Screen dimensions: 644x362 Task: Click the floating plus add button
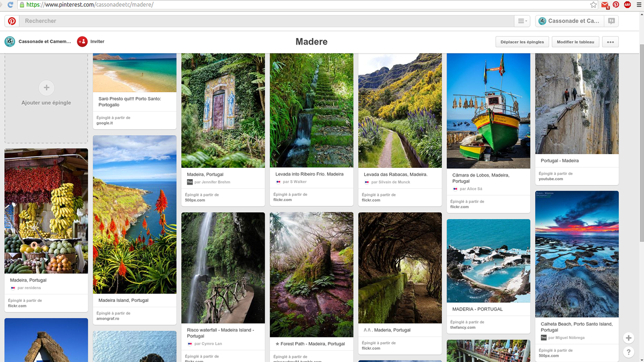[x=628, y=338]
